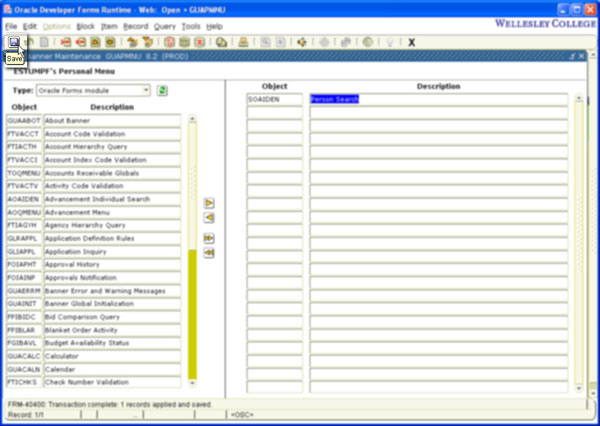
Task: Select the Approval History row
Action: click(94, 264)
